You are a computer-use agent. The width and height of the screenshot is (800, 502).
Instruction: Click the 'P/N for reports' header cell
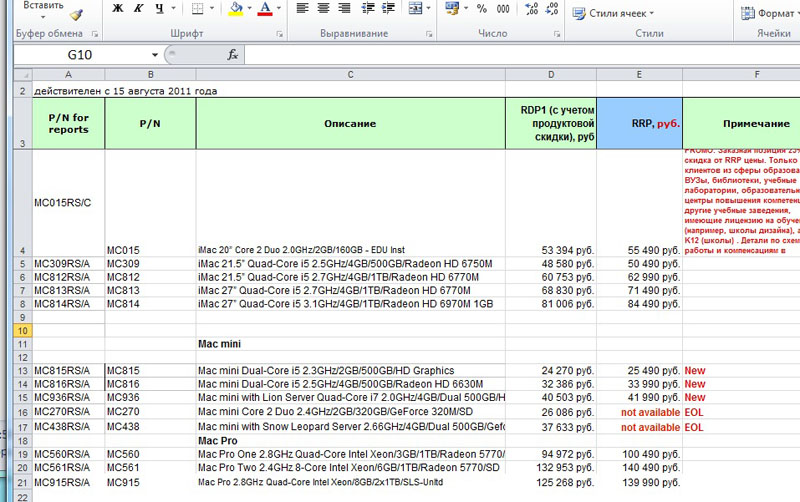point(68,123)
